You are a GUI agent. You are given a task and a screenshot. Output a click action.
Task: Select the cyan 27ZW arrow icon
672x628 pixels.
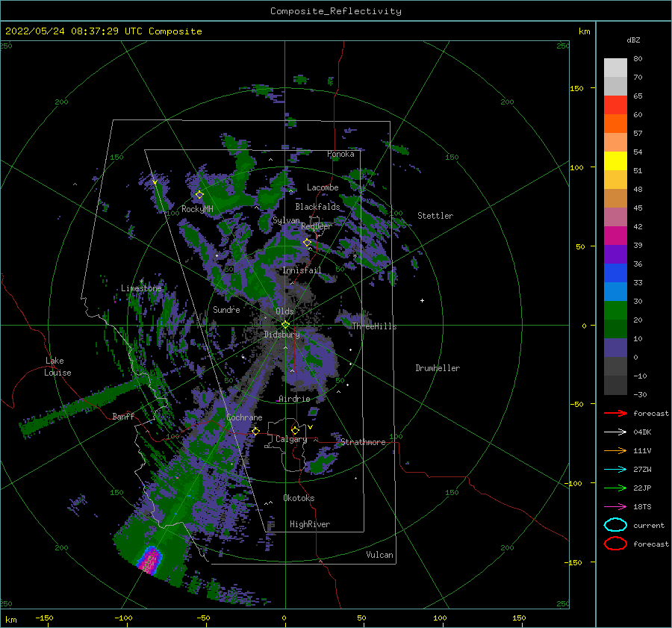[615, 470]
